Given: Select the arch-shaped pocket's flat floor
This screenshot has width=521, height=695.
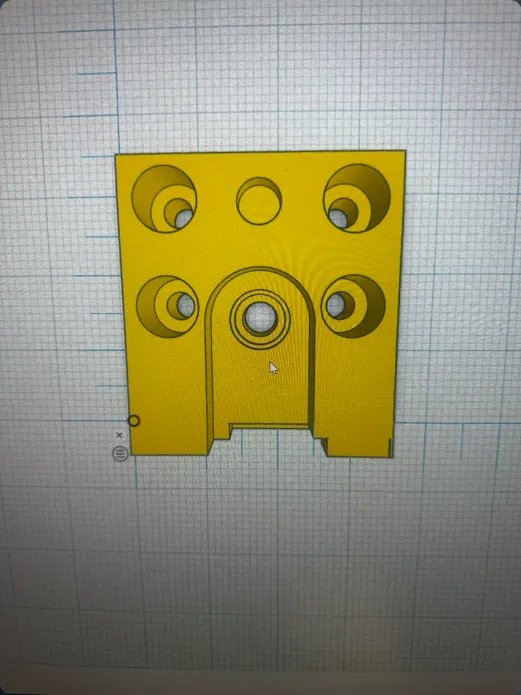Looking at the screenshot, I should pos(261,381).
